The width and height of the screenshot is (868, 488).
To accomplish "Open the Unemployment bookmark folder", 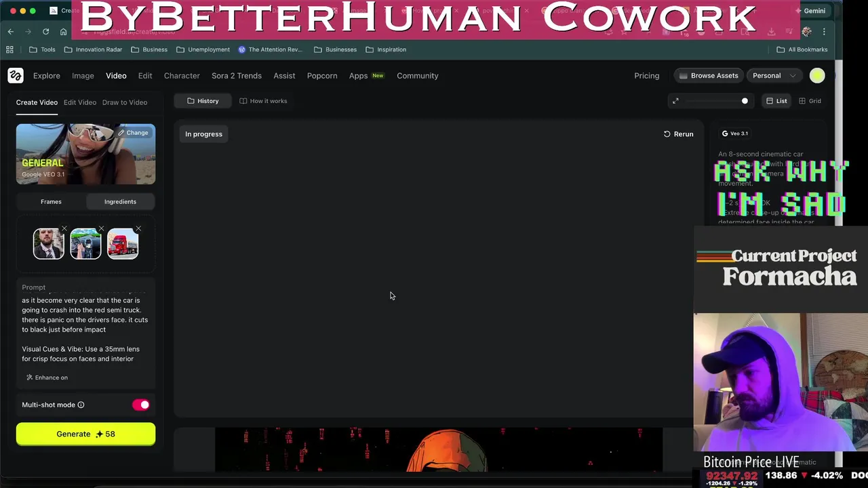I will point(203,49).
